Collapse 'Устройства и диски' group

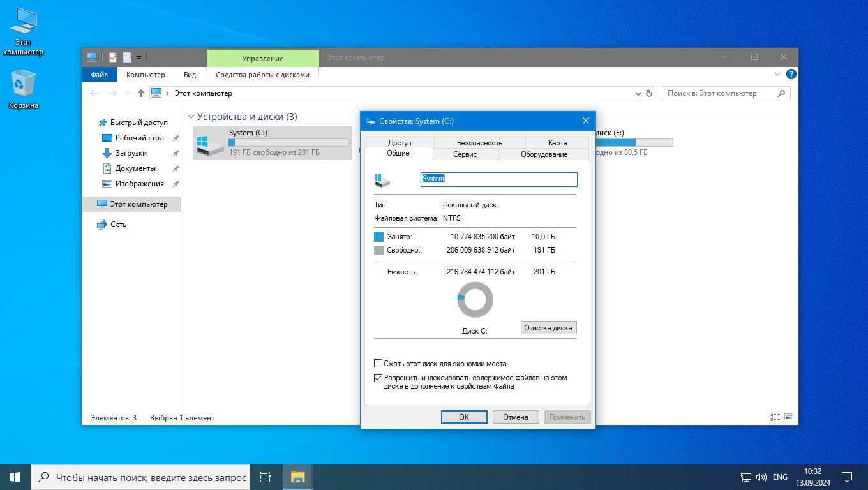pos(191,117)
